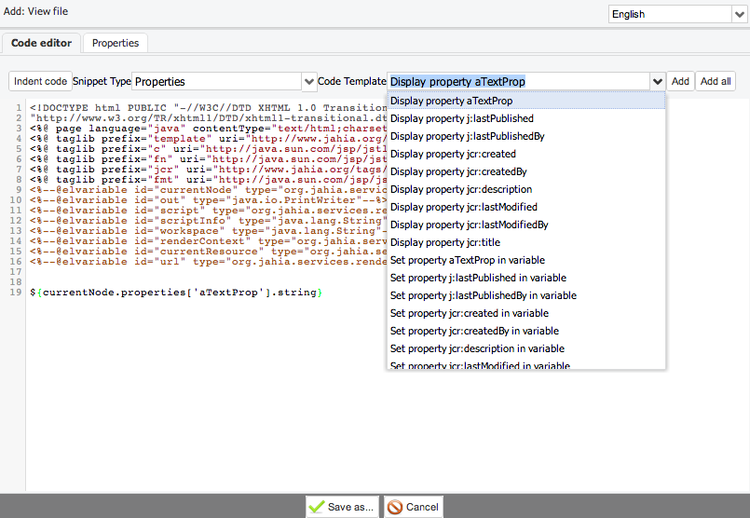
Task: Click the taglib prefix="jcr" line
Action: click(x=208, y=169)
